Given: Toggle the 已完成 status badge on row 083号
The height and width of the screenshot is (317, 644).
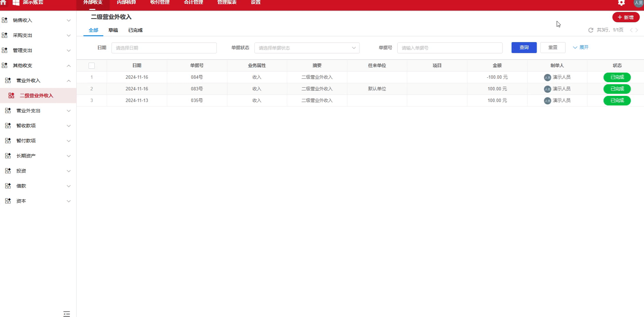Looking at the screenshot, I should 617,89.
